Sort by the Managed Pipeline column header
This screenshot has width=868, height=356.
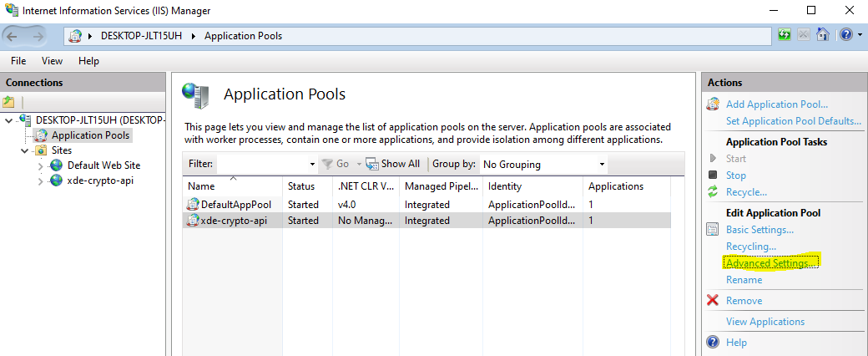click(x=441, y=186)
